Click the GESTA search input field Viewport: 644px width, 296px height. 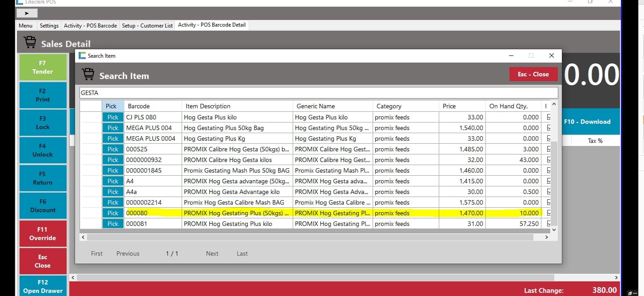tap(318, 93)
